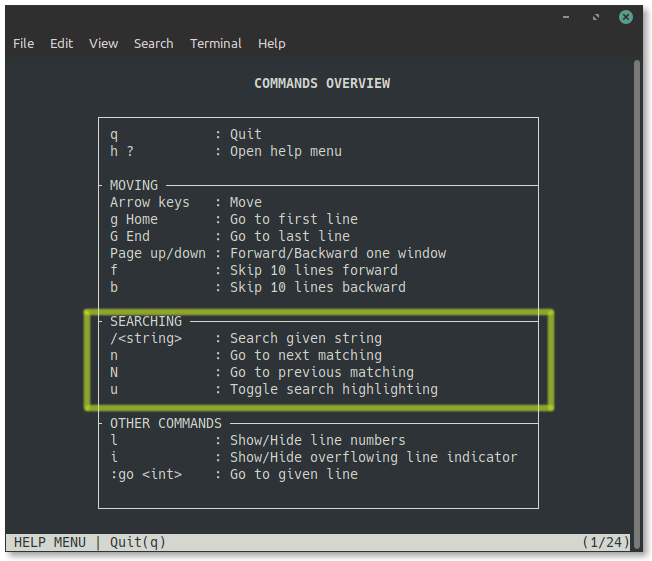This screenshot has height=561, width=652.
Task: Open the File menu
Action: [23, 43]
